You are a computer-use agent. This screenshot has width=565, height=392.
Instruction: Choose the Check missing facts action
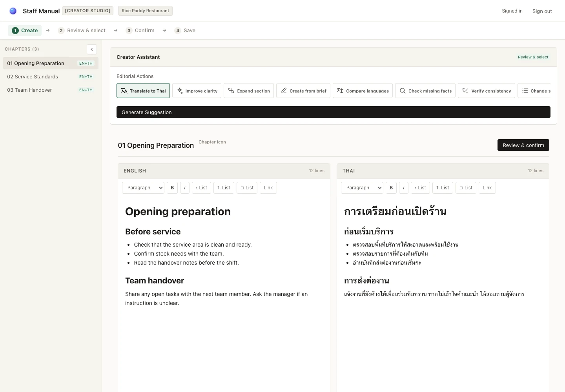click(x=425, y=91)
